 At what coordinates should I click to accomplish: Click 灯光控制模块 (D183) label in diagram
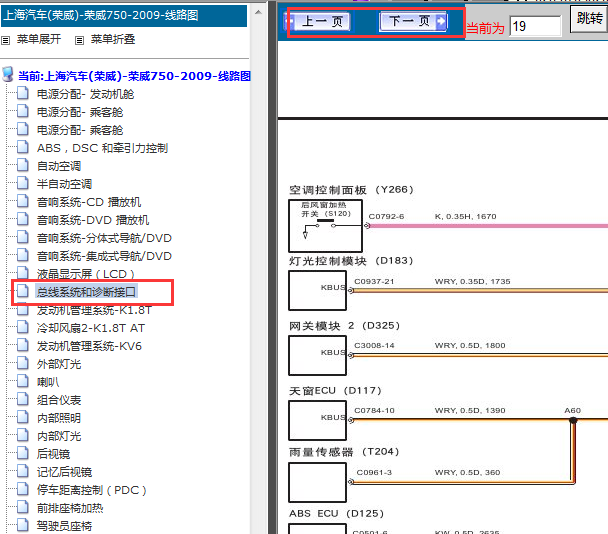click(351, 261)
